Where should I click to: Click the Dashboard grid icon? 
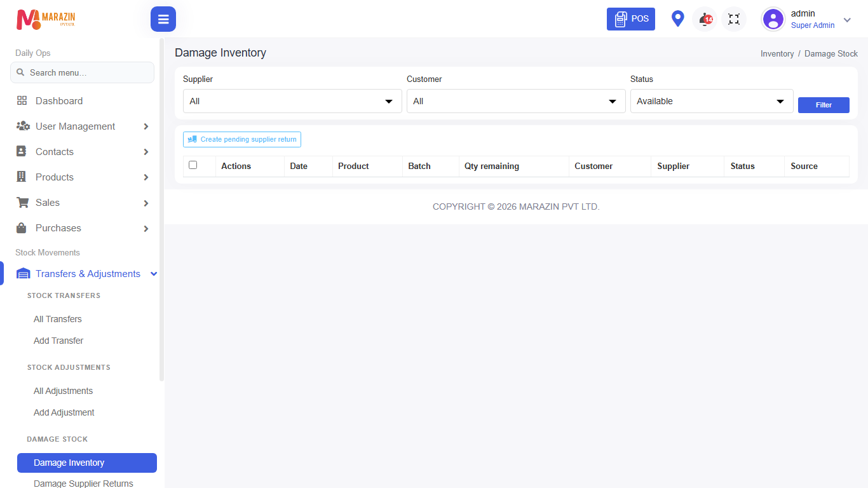coord(22,100)
